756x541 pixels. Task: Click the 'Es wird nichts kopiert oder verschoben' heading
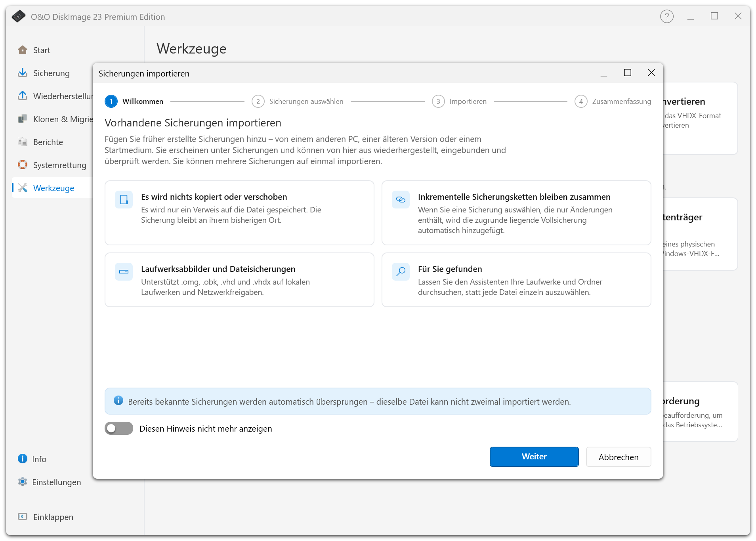point(214,197)
